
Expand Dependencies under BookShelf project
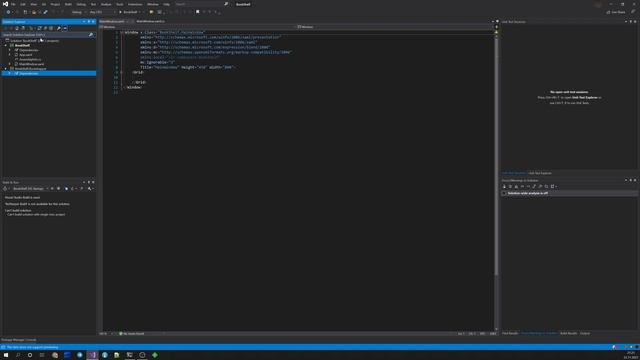point(10,50)
